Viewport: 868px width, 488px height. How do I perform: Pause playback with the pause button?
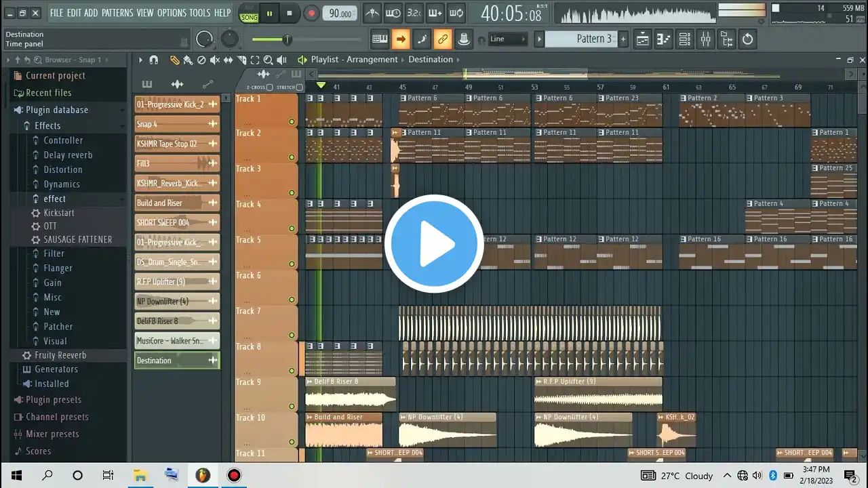click(x=269, y=13)
